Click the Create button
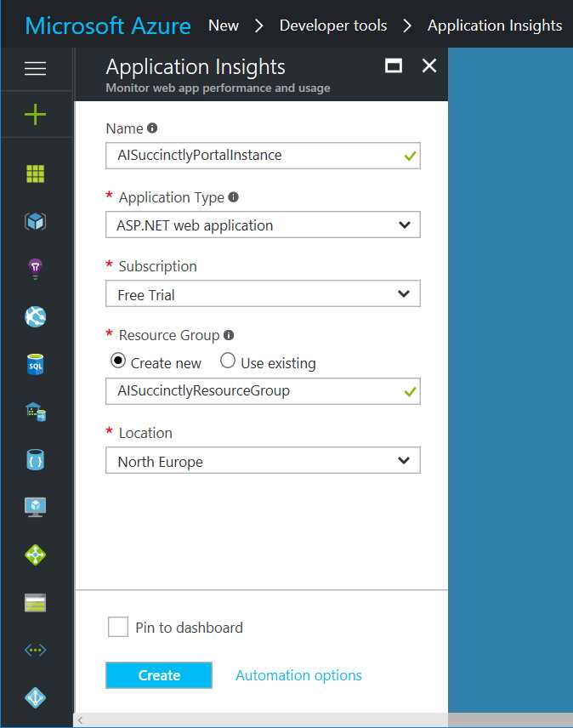The image size is (573, 728). click(158, 674)
